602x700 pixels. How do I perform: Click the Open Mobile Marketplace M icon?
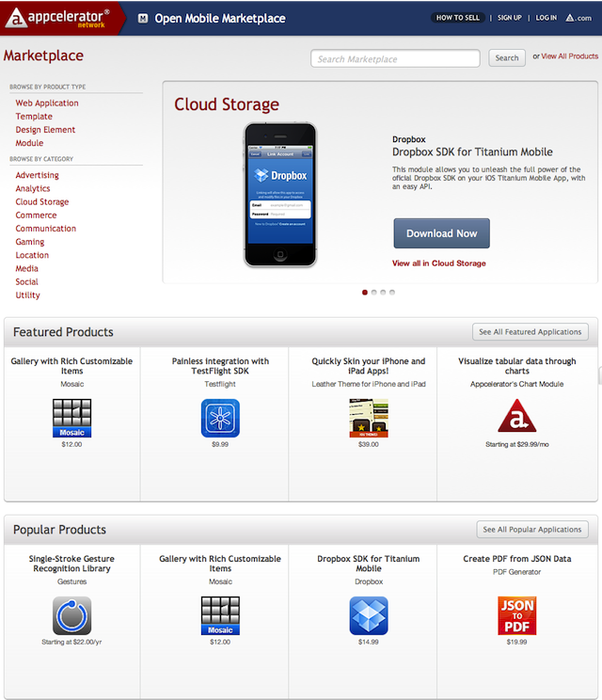[x=143, y=18]
